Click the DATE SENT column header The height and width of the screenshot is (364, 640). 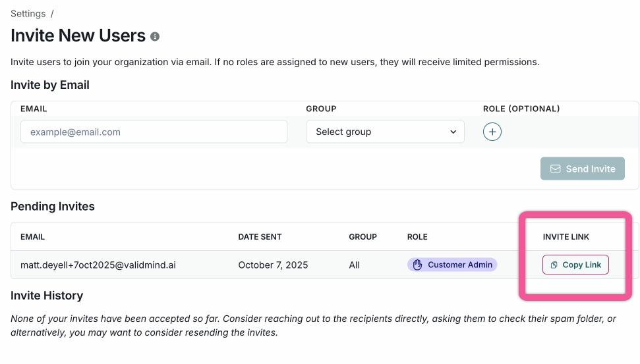pos(260,237)
